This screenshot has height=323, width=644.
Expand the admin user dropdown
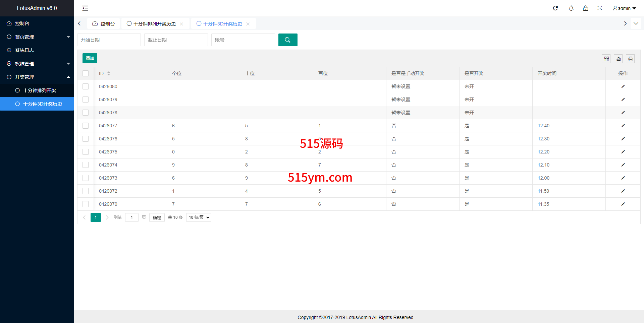pyautogui.click(x=624, y=8)
